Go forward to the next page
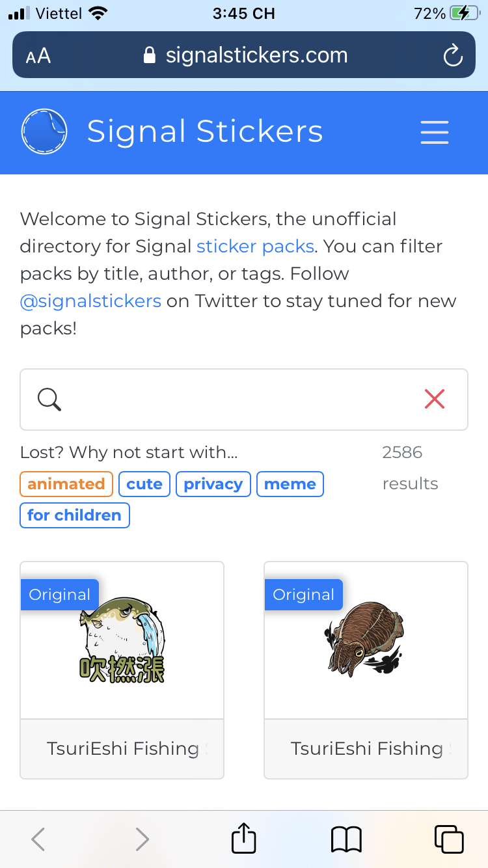This screenshot has width=488, height=868. 142,839
